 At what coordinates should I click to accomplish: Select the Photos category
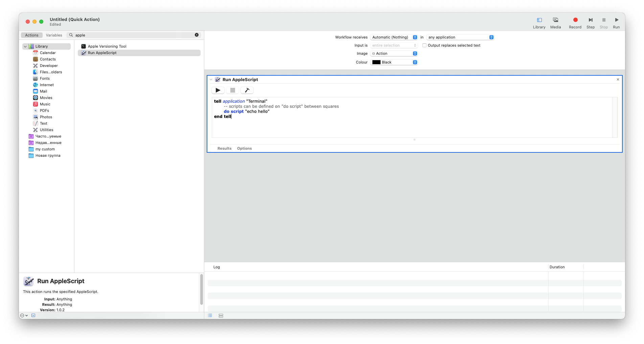pos(46,117)
